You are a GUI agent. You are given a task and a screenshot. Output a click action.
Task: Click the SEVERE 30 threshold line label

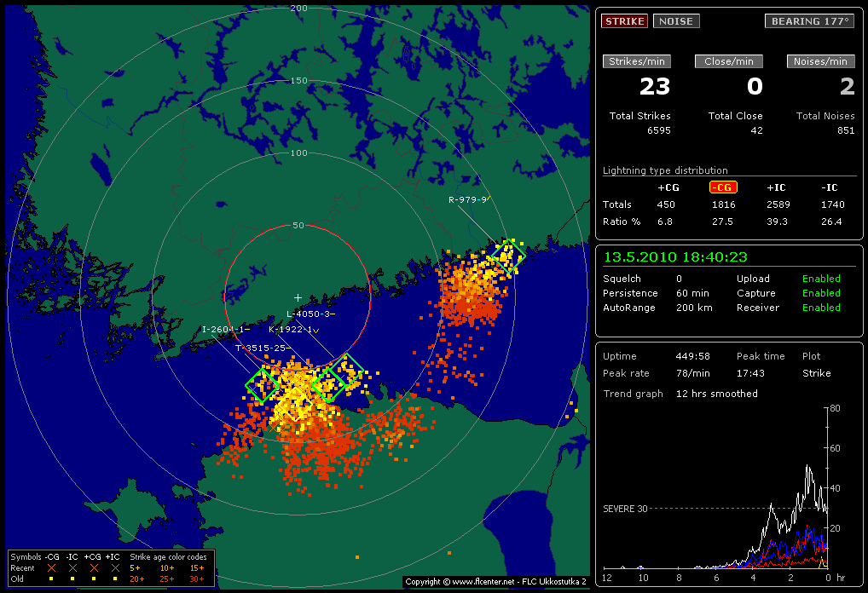pyautogui.click(x=625, y=509)
